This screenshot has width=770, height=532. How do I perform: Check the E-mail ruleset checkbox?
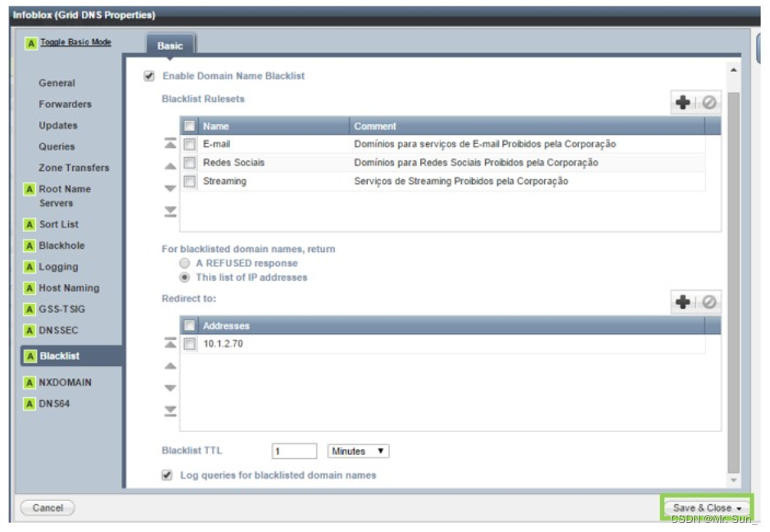point(189,144)
